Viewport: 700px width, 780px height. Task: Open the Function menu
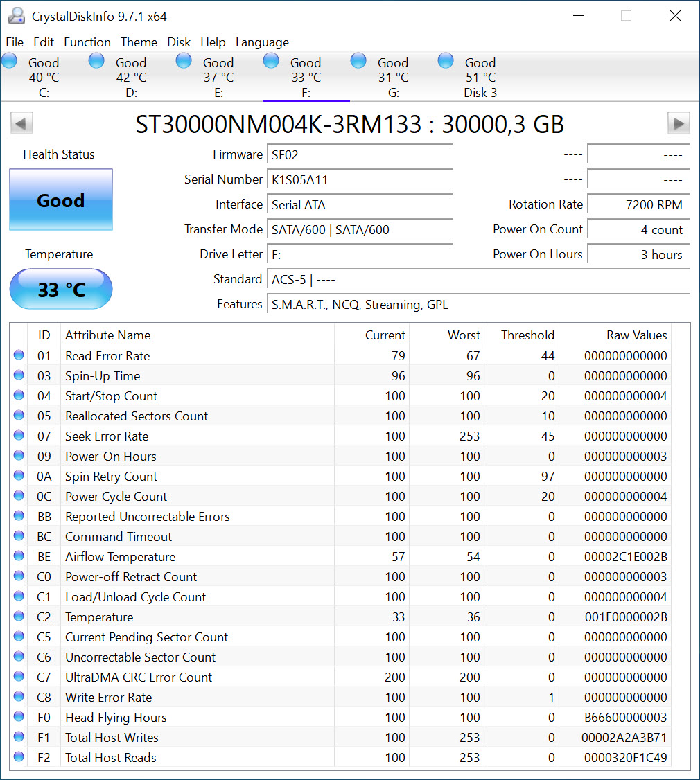87,42
